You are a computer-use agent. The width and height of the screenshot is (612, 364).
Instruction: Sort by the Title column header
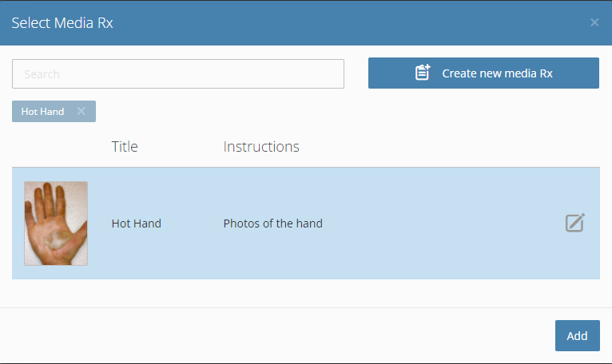pos(125,147)
